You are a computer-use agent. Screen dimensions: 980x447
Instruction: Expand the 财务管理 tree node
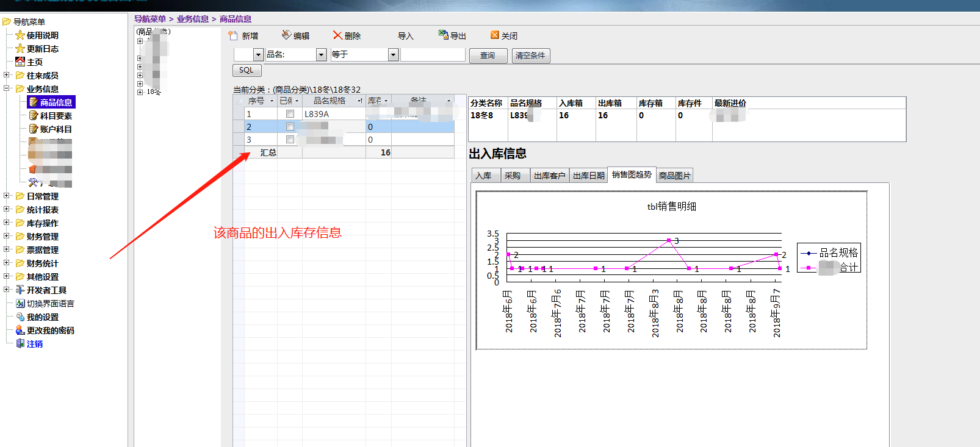pos(7,236)
